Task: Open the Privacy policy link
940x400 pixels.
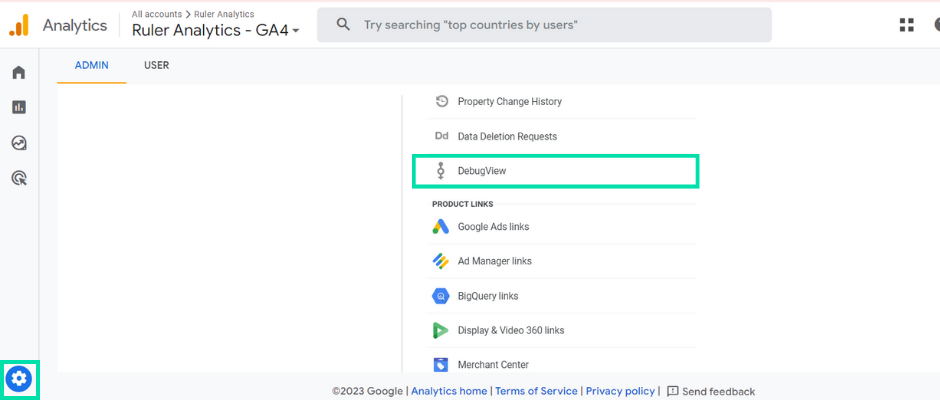Action: point(620,391)
